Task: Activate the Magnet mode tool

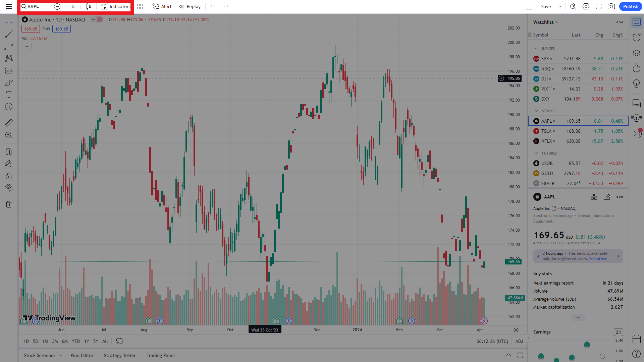Action: (x=9, y=152)
